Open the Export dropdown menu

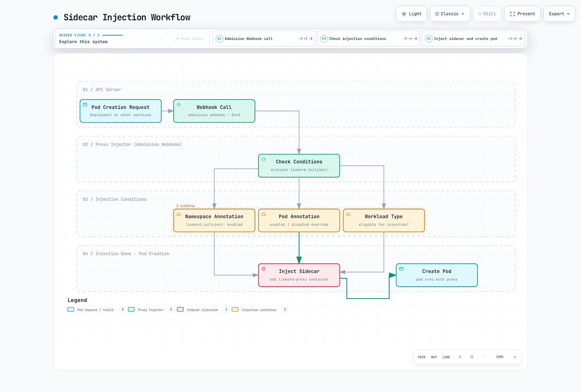(x=559, y=14)
